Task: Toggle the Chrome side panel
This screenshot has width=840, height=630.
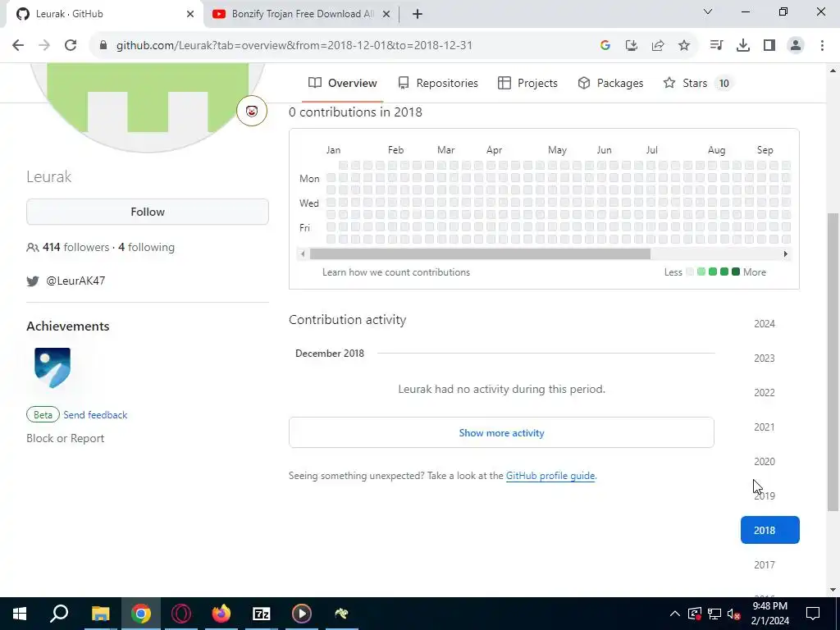Action: pos(769,46)
